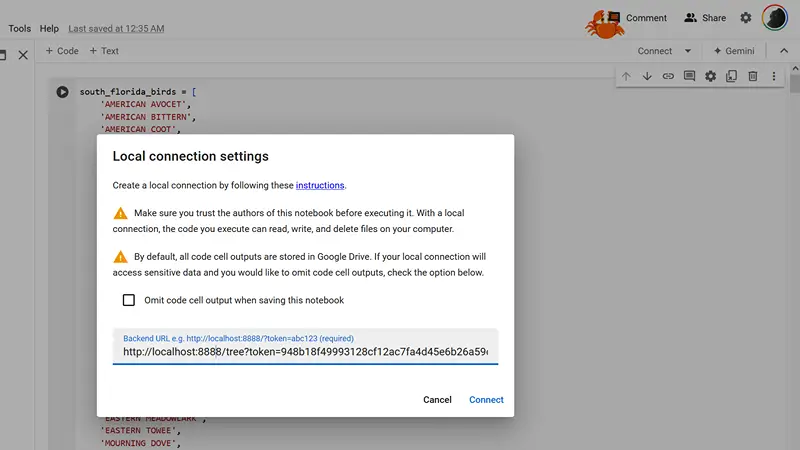Move cell up with arrow icon
This screenshot has height=450, width=800.
point(626,76)
